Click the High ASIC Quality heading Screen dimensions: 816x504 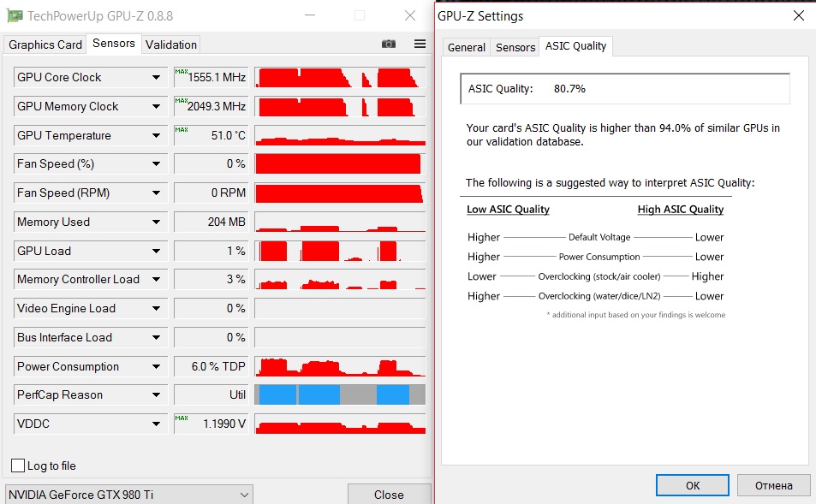click(681, 209)
